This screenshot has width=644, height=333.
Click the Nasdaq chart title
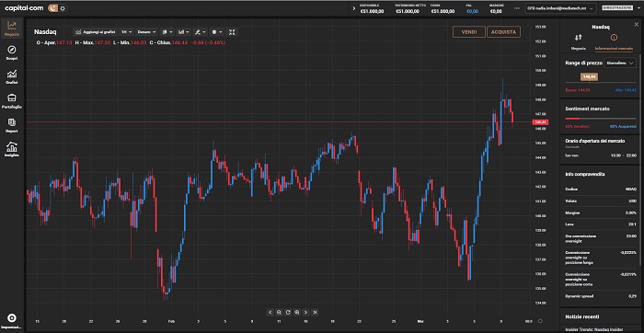(45, 31)
